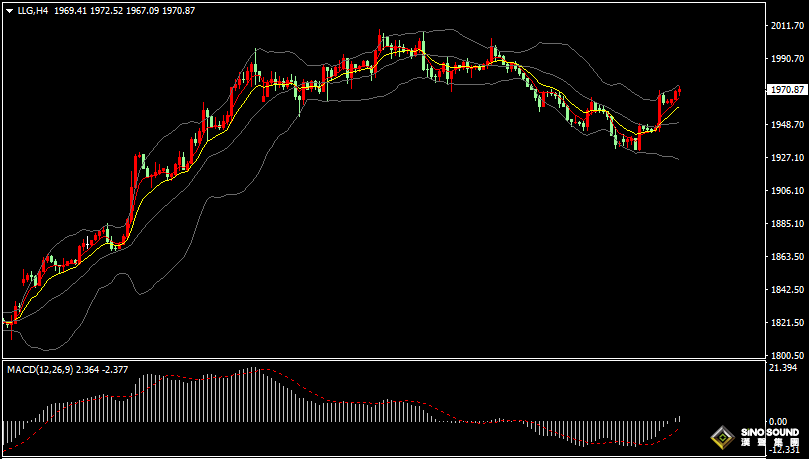Click the 1800.50 price axis label
809x459 pixels.
[x=787, y=356]
